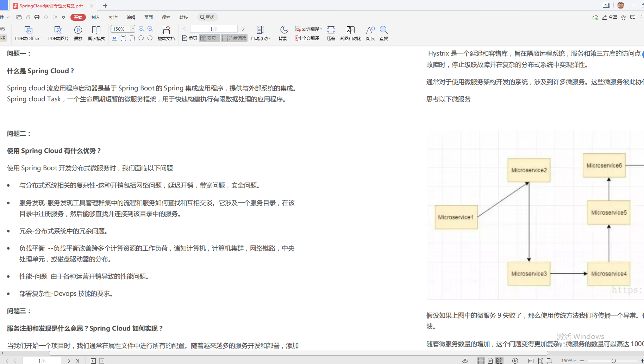Print the document using printer icon
Image resolution: width=644 pixels, height=364 pixels.
pos(37,17)
